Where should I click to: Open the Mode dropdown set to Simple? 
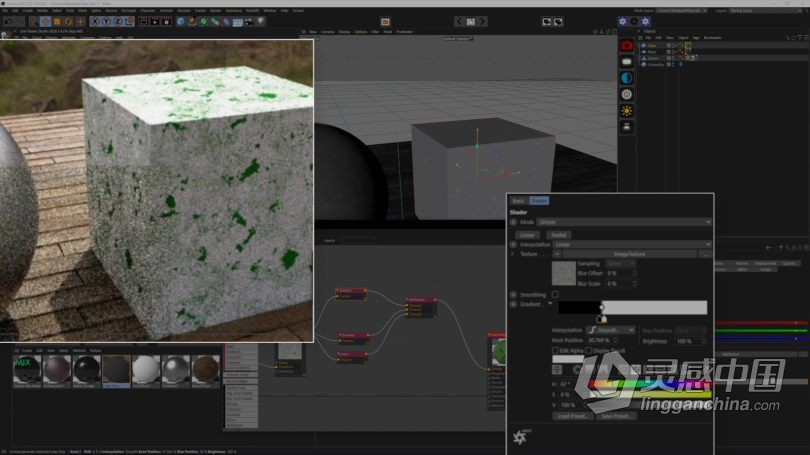tap(624, 222)
